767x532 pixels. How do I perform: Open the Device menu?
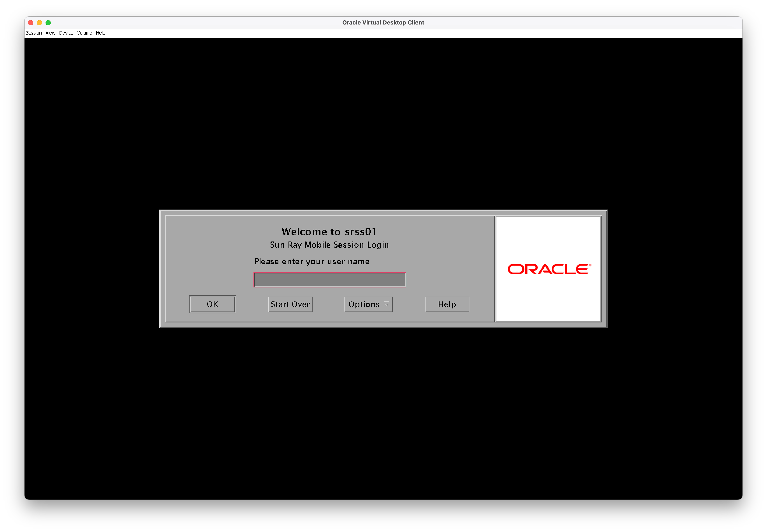(x=66, y=33)
